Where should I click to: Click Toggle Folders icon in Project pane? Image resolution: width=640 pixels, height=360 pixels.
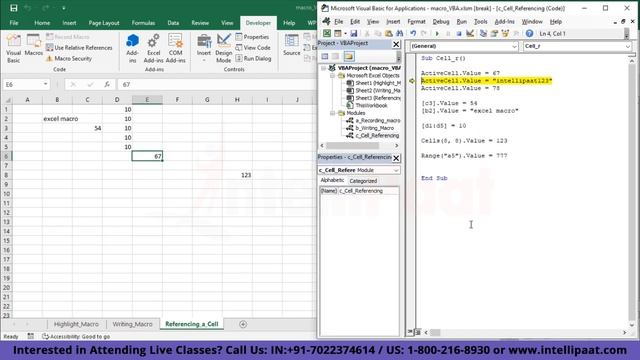click(349, 56)
